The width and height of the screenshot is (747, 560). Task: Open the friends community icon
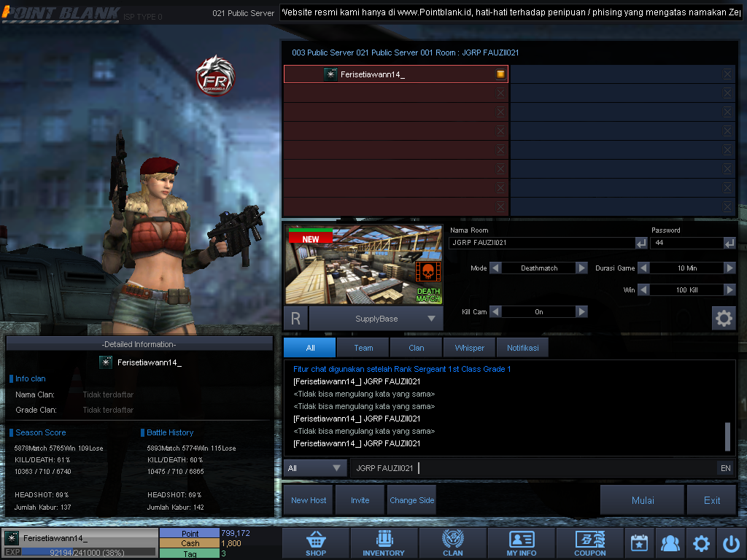point(670,543)
